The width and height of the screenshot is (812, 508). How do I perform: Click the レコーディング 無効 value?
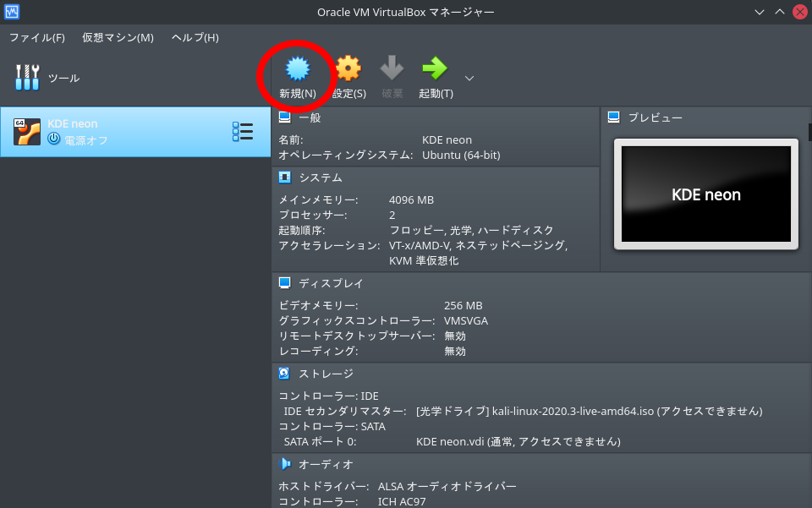coord(455,352)
